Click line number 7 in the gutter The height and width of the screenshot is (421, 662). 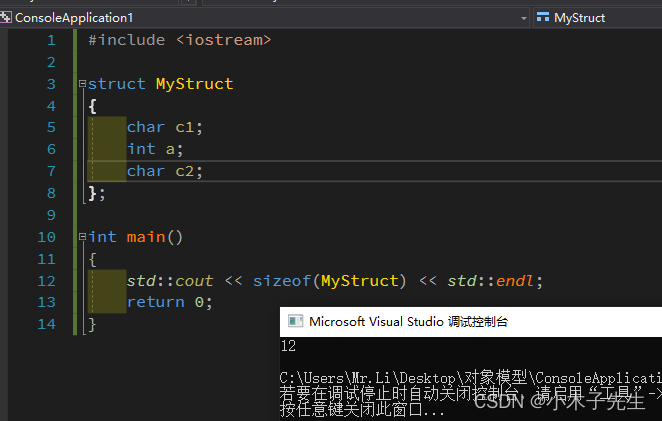51,171
